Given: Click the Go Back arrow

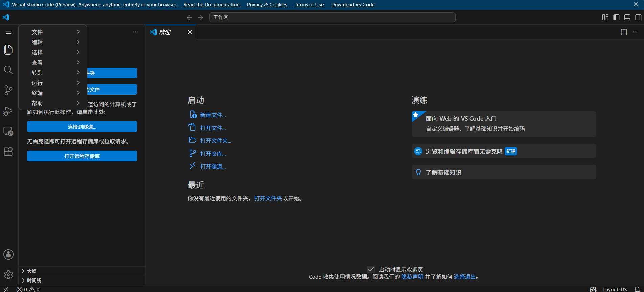Looking at the screenshot, I should [190, 17].
